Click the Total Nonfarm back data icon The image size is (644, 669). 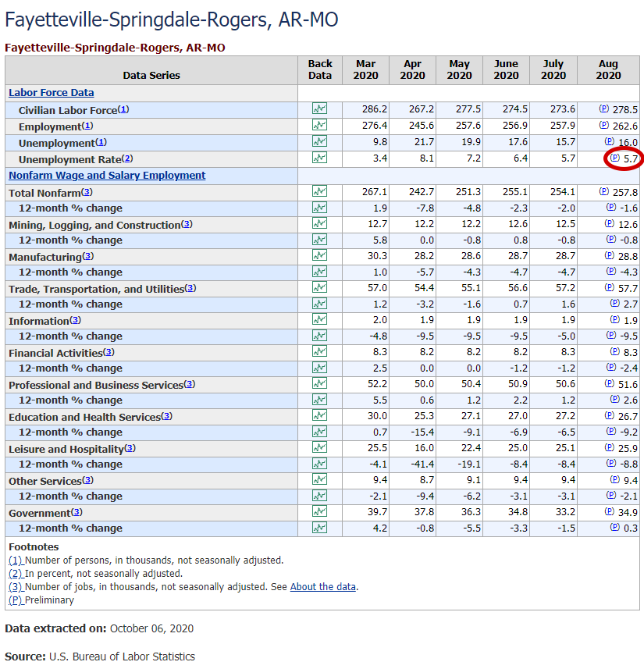point(319,191)
